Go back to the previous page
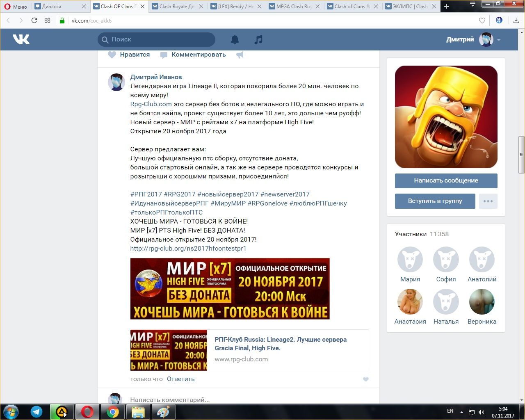Image resolution: width=525 pixels, height=420 pixels. click(x=8, y=21)
